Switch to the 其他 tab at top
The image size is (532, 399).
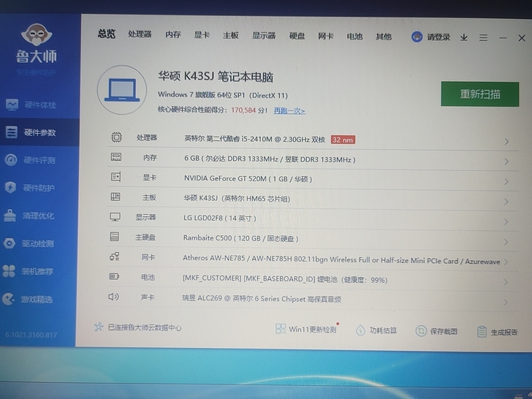(384, 37)
